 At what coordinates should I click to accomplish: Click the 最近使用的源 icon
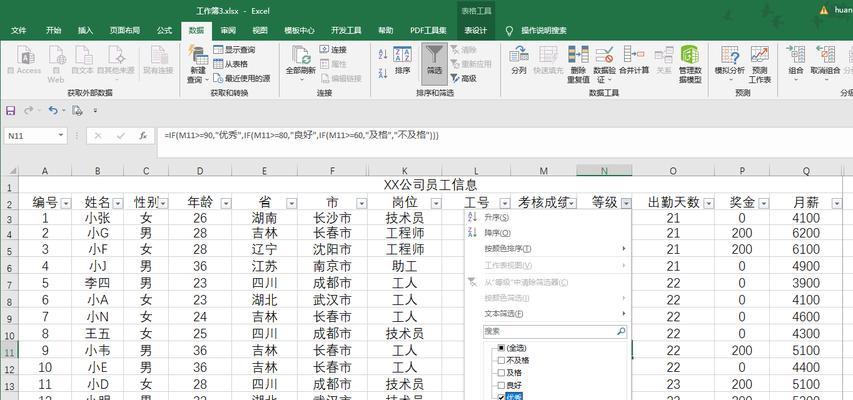218,79
